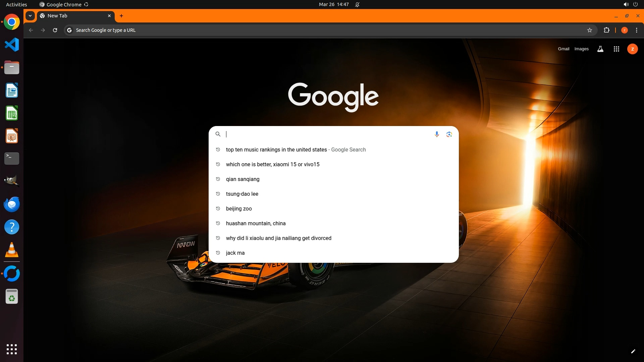The image size is (644, 362).
Task: Open the Google apps grid
Action: click(616, 49)
